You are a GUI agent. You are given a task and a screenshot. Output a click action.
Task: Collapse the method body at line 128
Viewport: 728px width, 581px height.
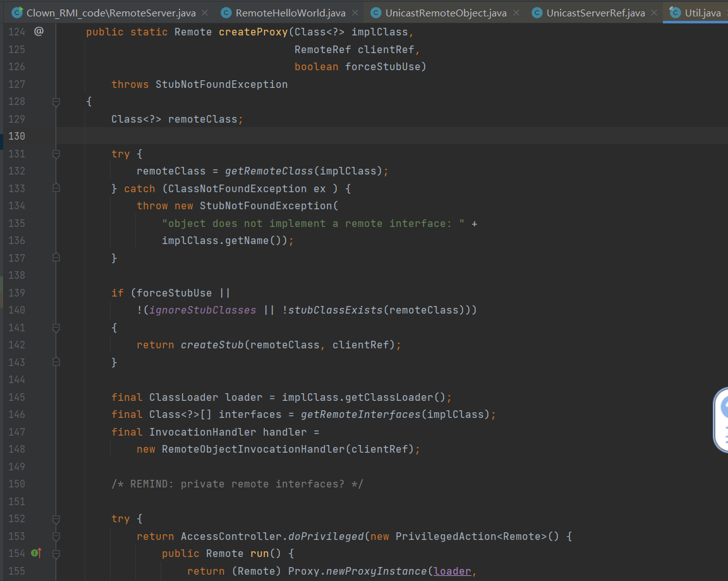click(x=56, y=102)
